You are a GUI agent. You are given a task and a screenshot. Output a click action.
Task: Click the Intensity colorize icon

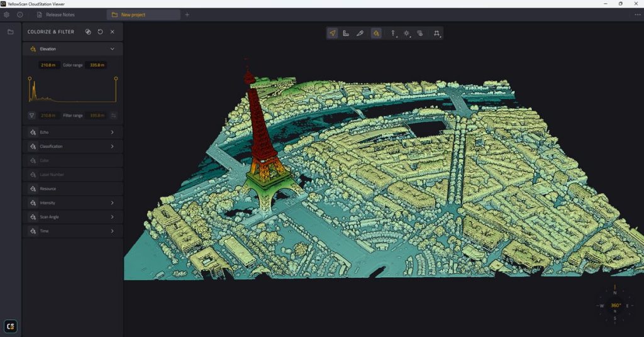tap(33, 203)
